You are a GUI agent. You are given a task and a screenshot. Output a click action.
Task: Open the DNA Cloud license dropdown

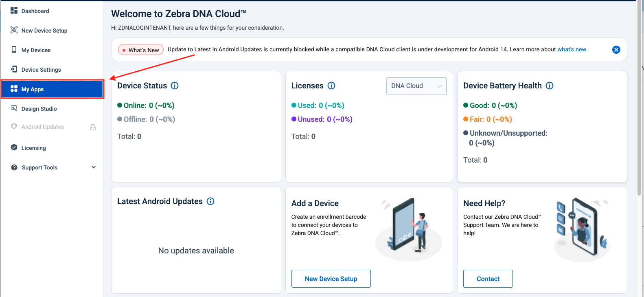pos(416,86)
